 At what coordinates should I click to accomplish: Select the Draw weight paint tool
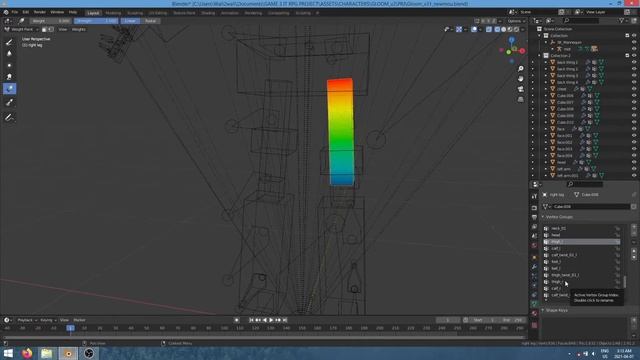pos(9,42)
